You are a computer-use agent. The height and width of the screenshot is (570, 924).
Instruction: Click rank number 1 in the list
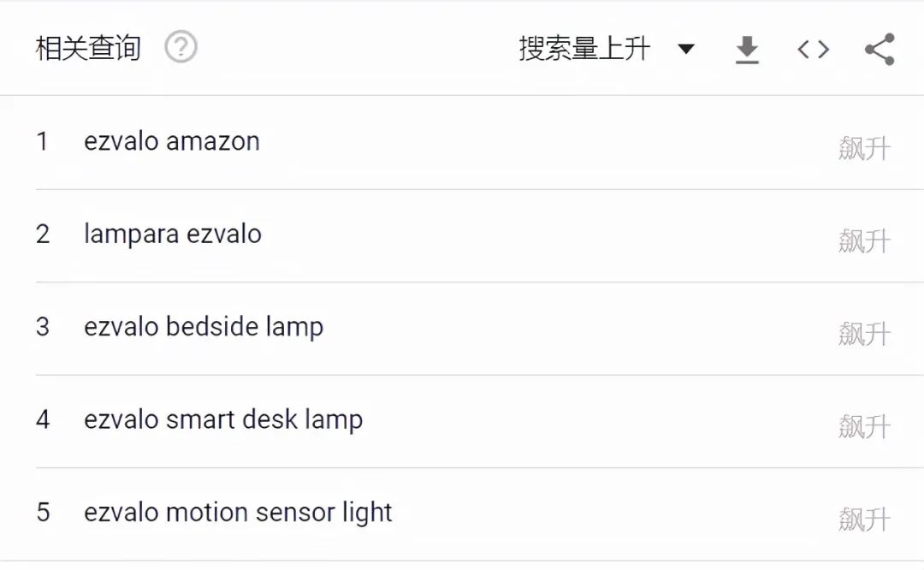pyautogui.click(x=42, y=141)
